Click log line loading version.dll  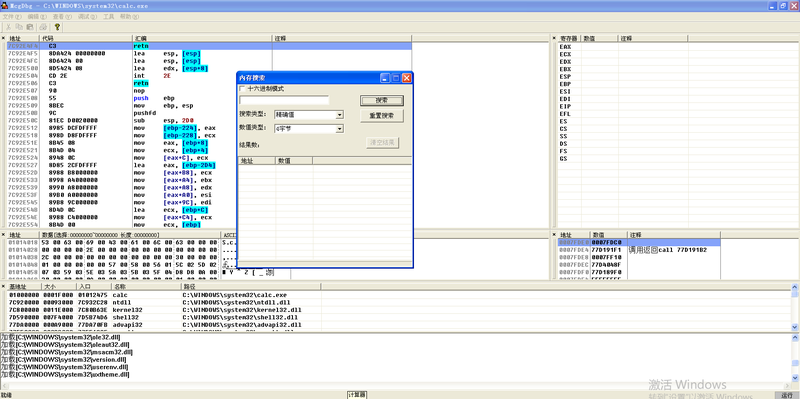(63, 359)
